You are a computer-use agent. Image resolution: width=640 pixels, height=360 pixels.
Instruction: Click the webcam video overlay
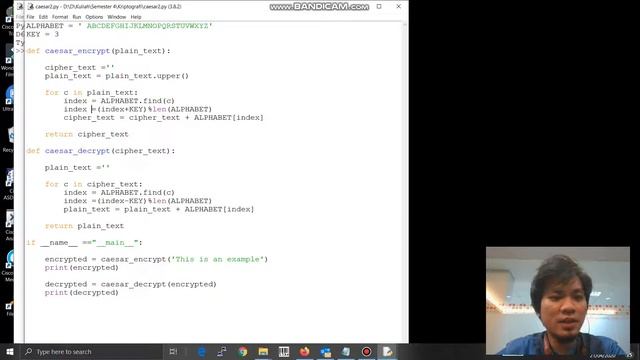coord(558,301)
